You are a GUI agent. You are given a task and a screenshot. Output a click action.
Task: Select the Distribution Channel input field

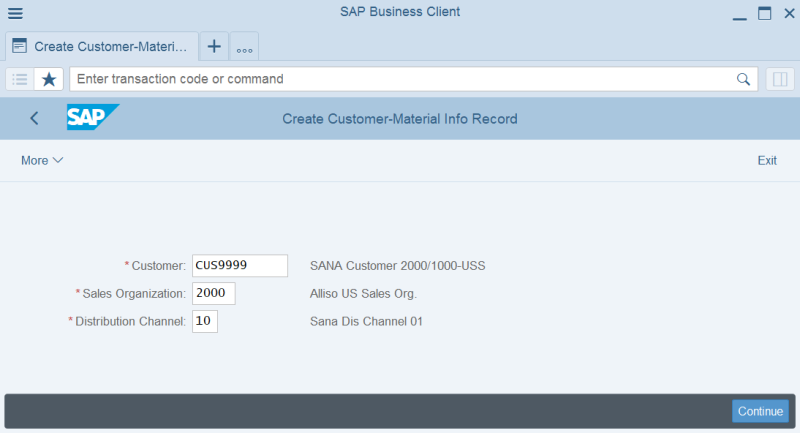[205, 321]
